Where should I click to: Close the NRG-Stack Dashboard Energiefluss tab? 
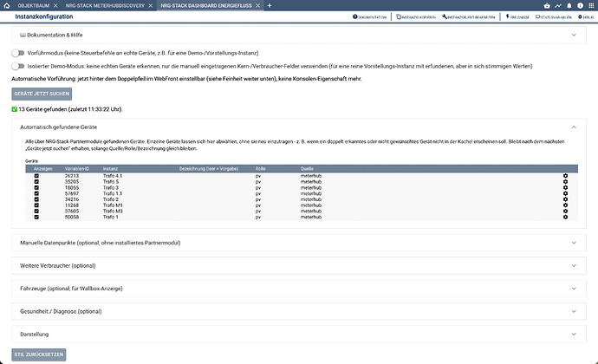point(257,5)
